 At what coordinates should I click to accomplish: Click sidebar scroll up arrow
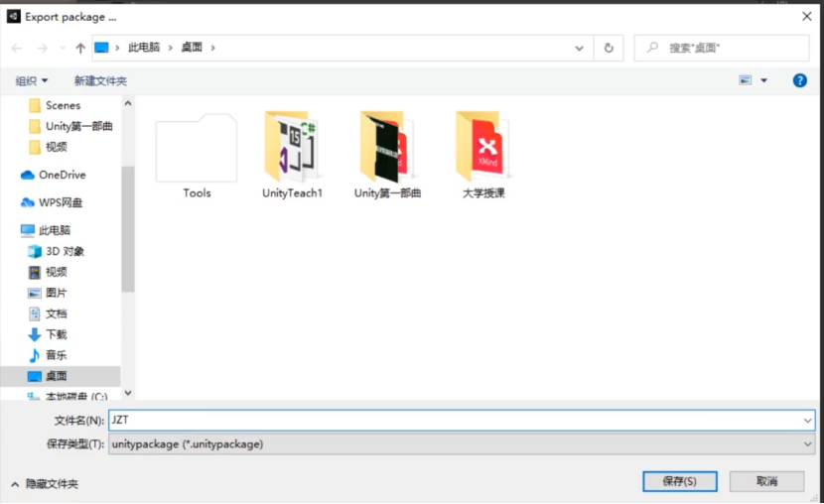[x=128, y=103]
